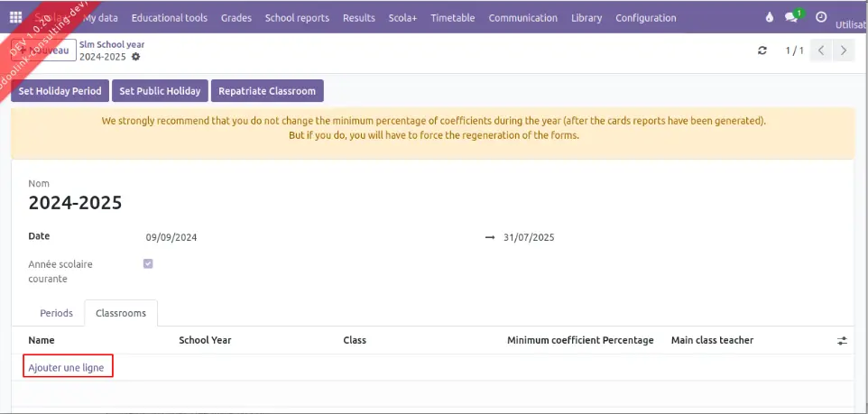The height and width of the screenshot is (414, 868).
Task: Select the Classrooms tab
Action: [x=121, y=313]
